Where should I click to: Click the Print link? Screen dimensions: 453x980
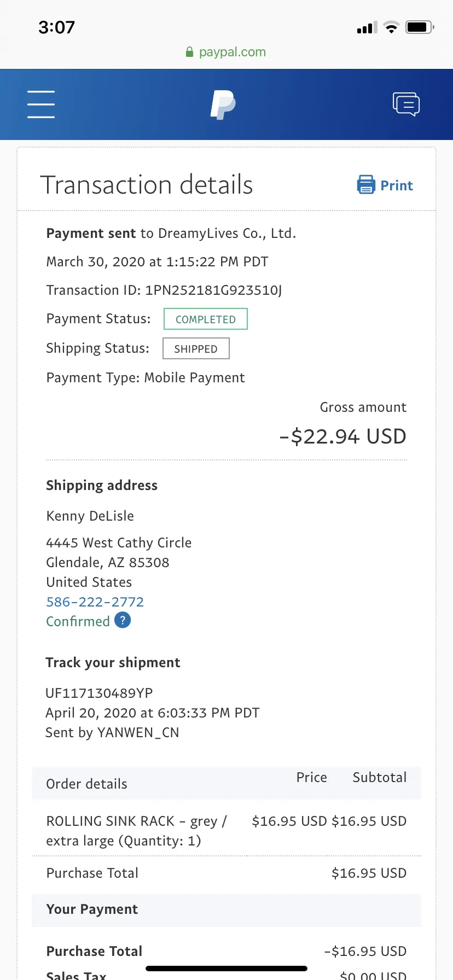pyautogui.click(x=397, y=185)
